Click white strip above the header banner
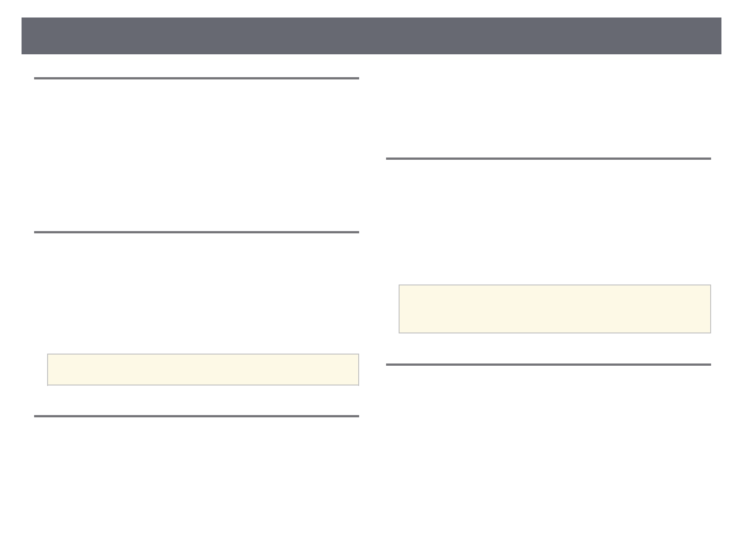 point(371,8)
